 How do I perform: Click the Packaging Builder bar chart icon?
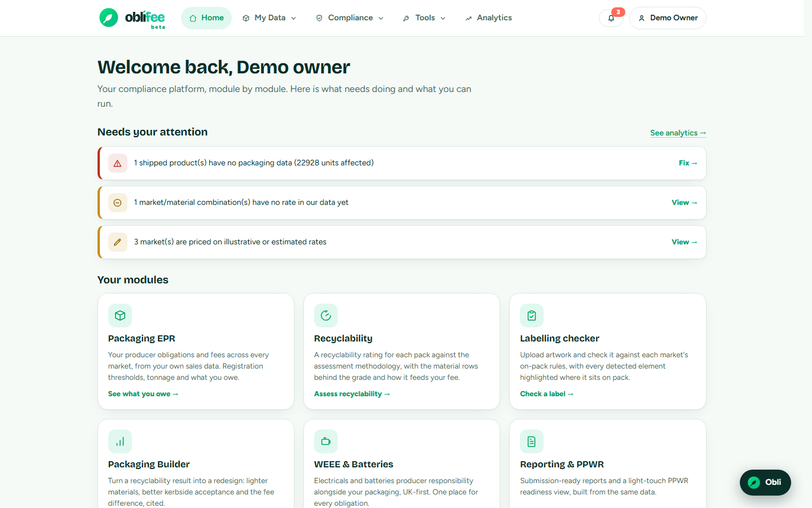click(120, 441)
